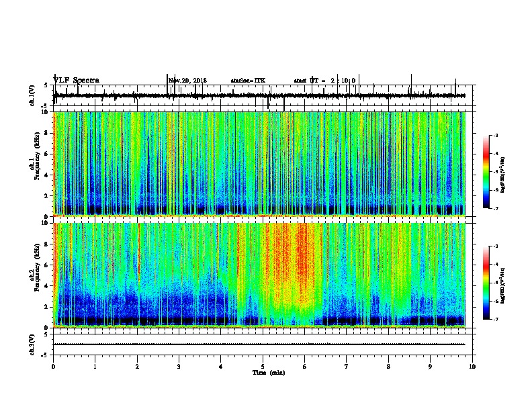Click the 'station=ITK' label

248,81
